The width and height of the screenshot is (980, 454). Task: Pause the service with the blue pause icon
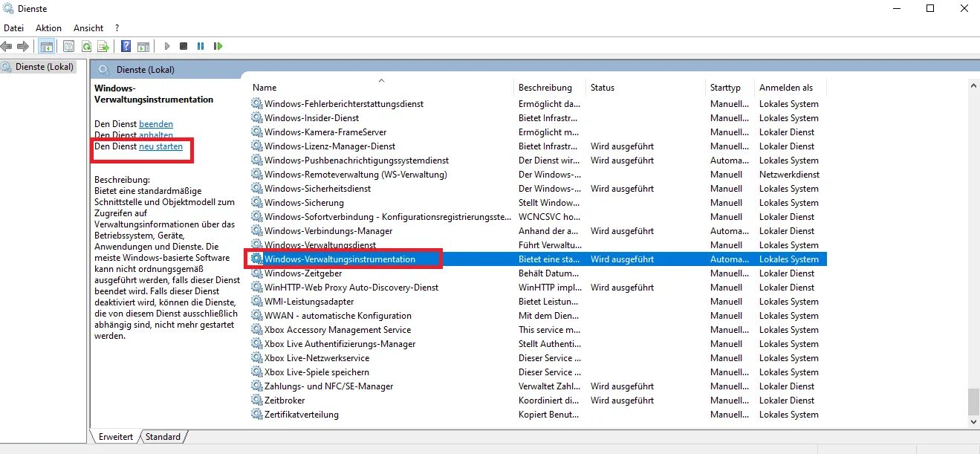tap(201, 46)
